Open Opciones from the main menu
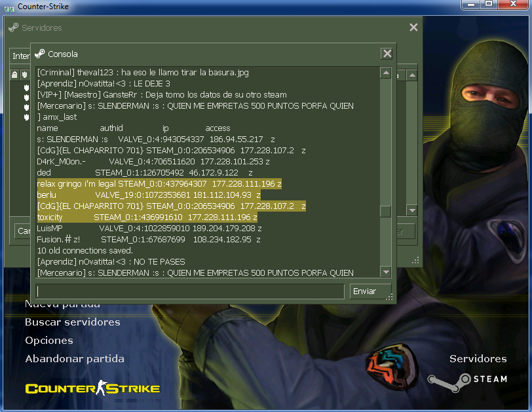532x412 pixels. tap(49, 341)
